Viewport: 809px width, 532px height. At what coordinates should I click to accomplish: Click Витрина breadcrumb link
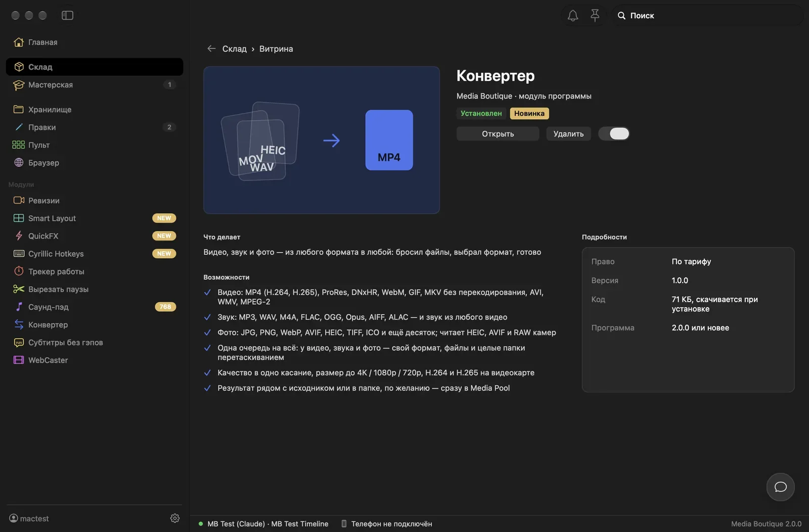pyautogui.click(x=276, y=49)
